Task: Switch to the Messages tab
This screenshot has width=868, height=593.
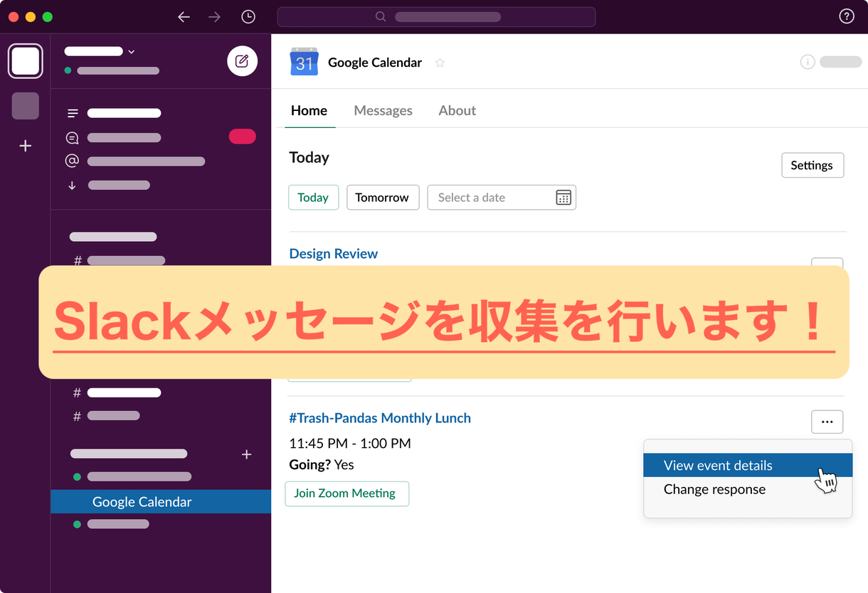Action: point(383,110)
